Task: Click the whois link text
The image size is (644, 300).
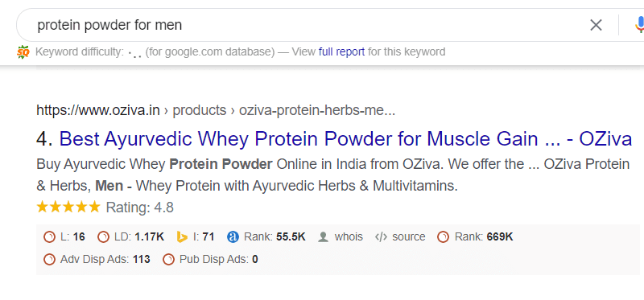Action: pyautogui.click(x=349, y=237)
